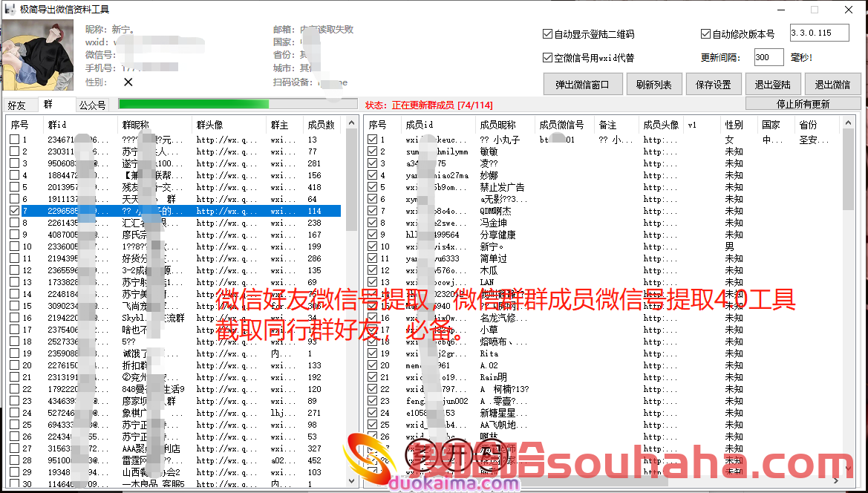868x493 pixels.
Task: Toggle 空微信号用wxid代替 checkbox
Action: tap(548, 57)
